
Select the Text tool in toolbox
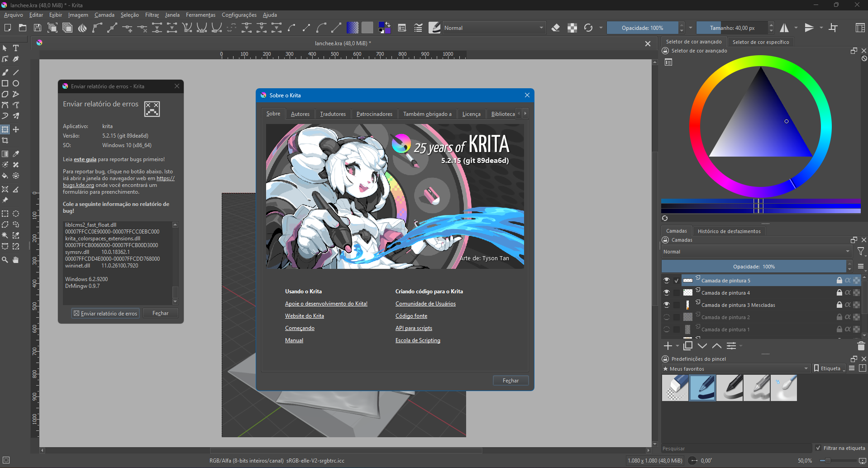16,48
